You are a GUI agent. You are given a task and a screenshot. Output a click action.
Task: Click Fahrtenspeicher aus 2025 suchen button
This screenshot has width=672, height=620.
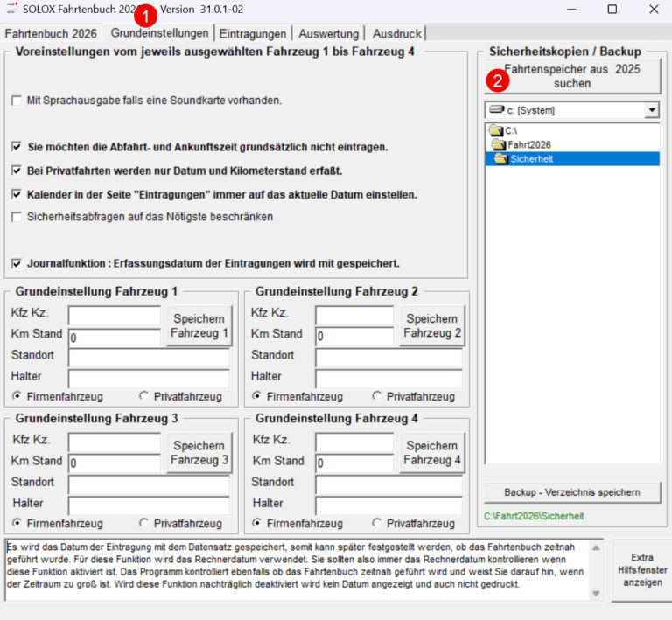pos(571,76)
